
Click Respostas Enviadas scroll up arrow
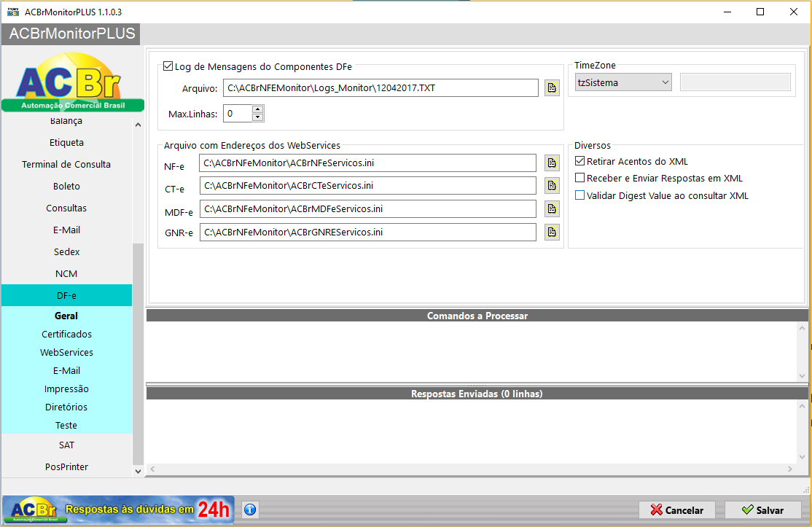(803, 407)
